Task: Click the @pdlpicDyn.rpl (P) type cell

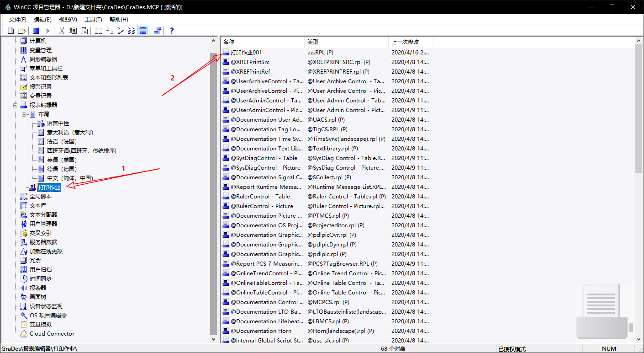Action: tap(332, 245)
